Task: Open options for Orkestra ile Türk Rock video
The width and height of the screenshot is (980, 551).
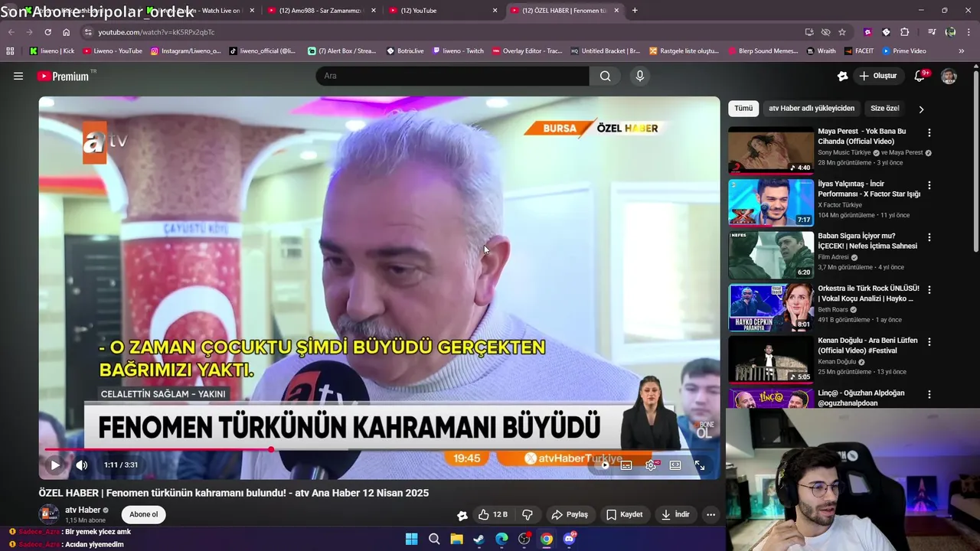Action: (929, 290)
